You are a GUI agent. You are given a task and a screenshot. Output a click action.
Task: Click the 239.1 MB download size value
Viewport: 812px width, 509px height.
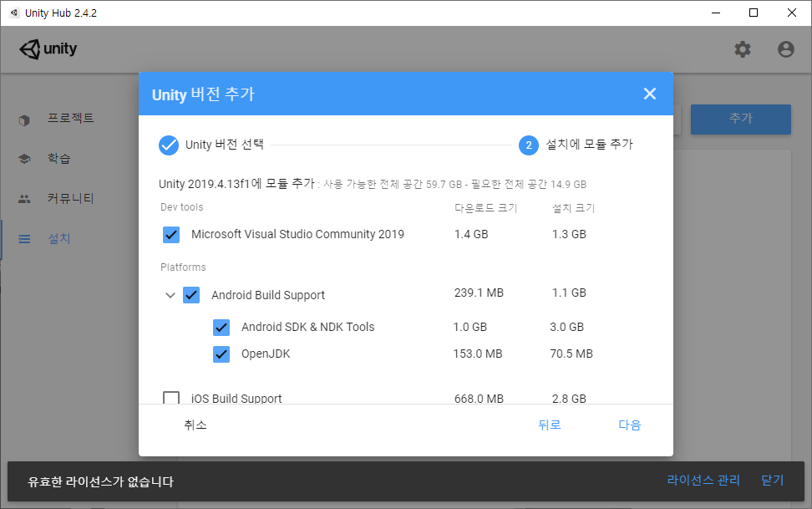479,293
